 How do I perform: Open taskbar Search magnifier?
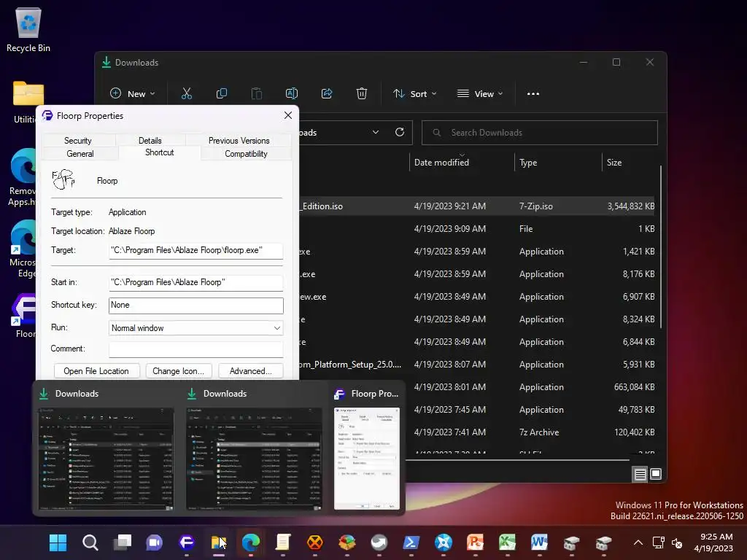tap(90, 542)
